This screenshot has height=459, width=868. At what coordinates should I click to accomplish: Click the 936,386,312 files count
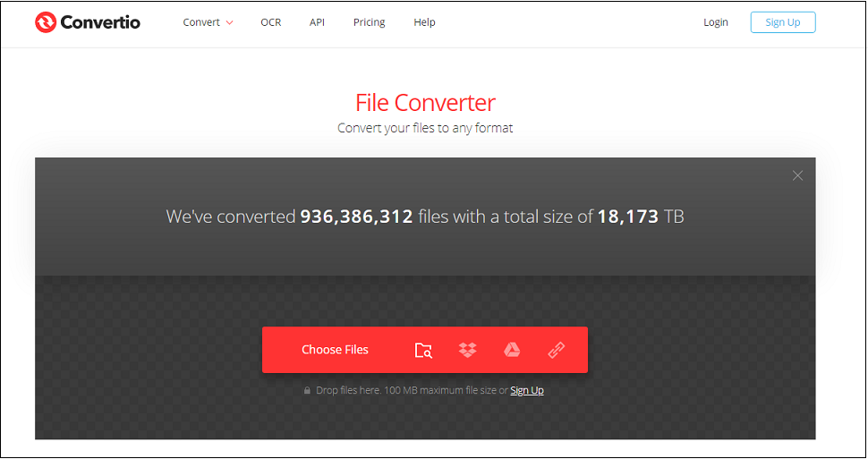pyautogui.click(x=356, y=217)
